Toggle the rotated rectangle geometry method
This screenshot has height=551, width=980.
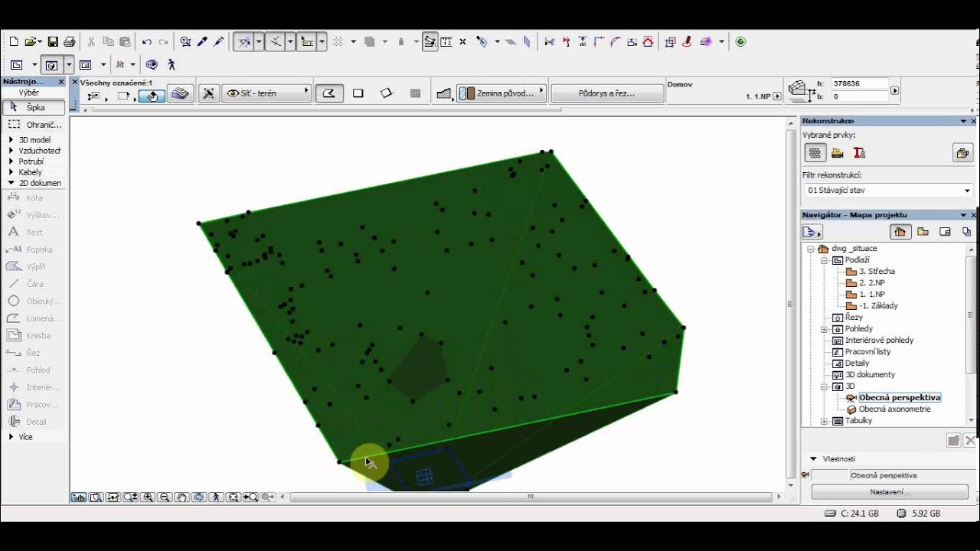[x=387, y=93]
